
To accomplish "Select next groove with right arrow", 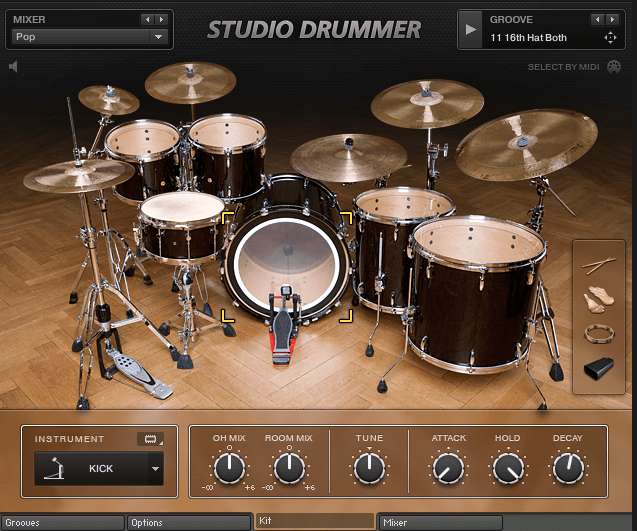I will (x=612, y=19).
